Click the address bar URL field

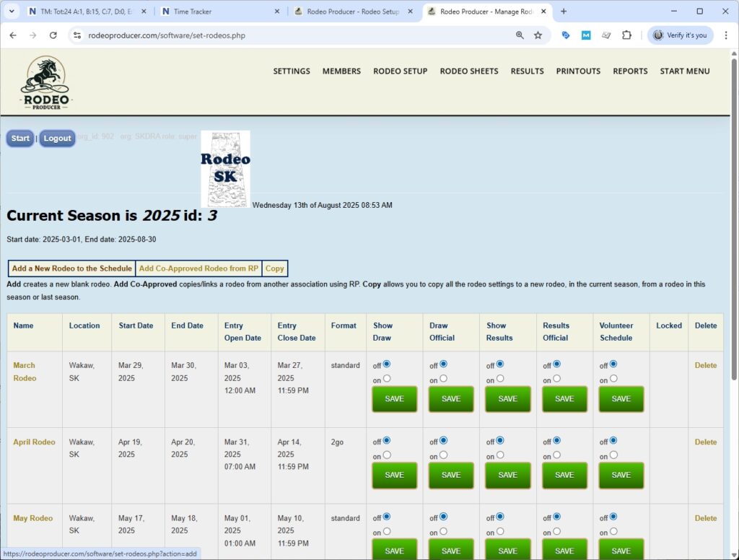pyautogui.click(x=289, y=35)
